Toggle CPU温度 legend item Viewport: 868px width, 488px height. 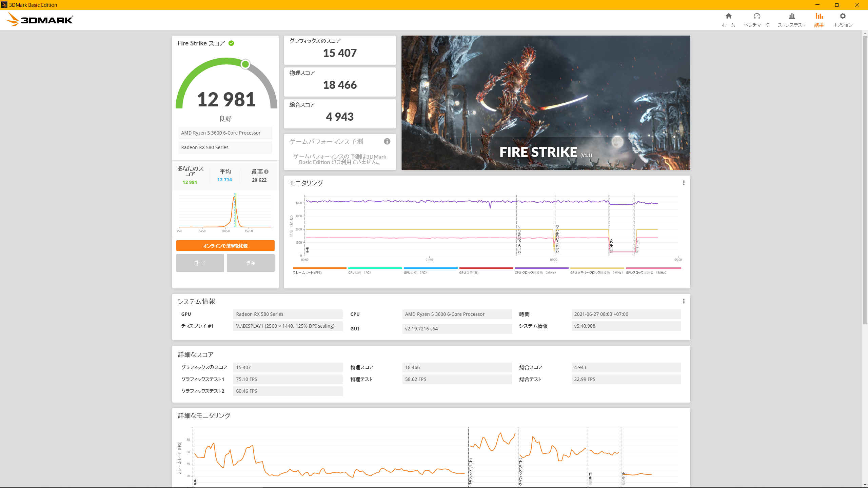[375, 271]
